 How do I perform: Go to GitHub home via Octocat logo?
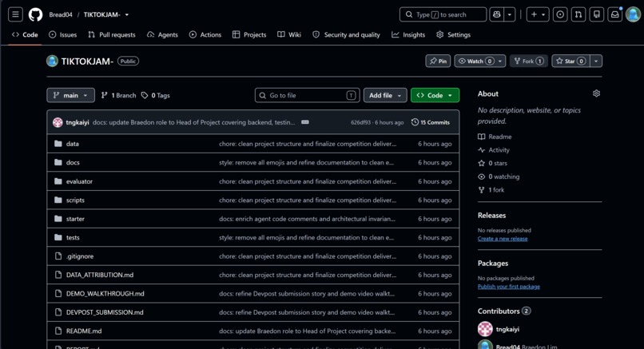pyautogui.click(x=35, y=15)
